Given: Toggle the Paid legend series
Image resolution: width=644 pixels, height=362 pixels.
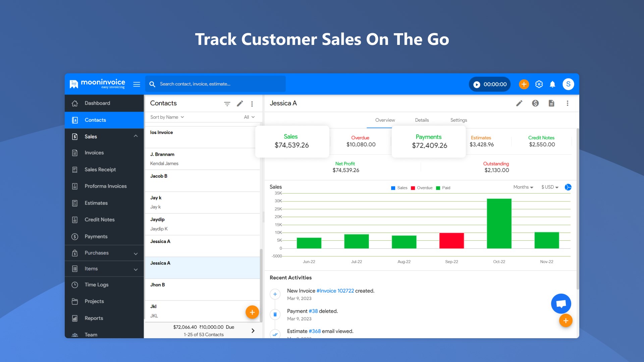Looking at the screenshot, I should (443, 188).
